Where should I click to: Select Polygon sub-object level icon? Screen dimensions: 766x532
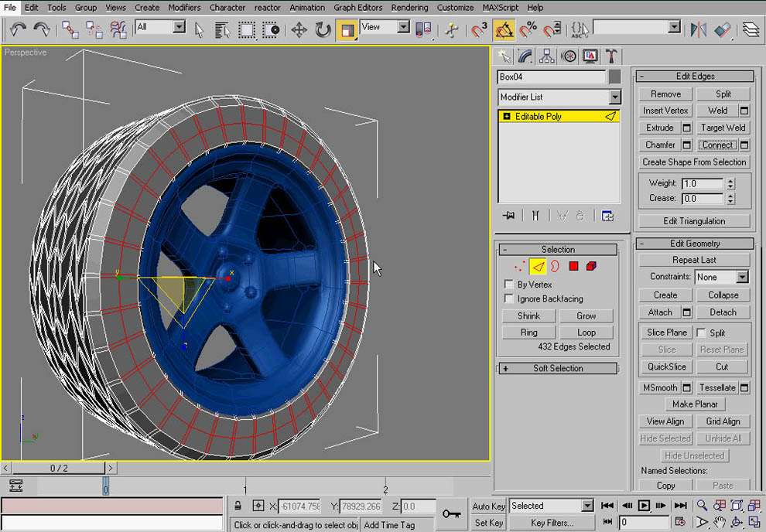[x=573, y=267]
